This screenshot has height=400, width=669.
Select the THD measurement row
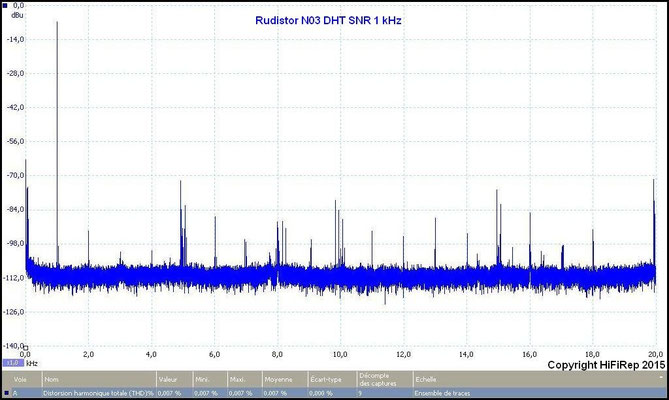click(98, 394)
